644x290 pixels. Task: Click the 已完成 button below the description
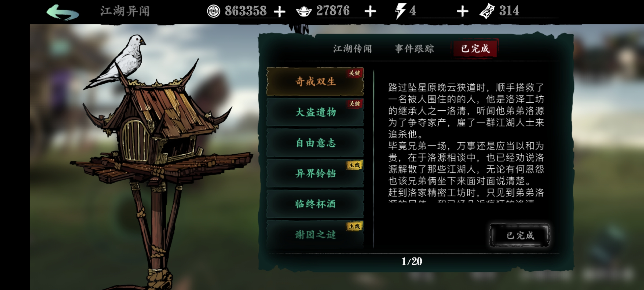[520, 235]
